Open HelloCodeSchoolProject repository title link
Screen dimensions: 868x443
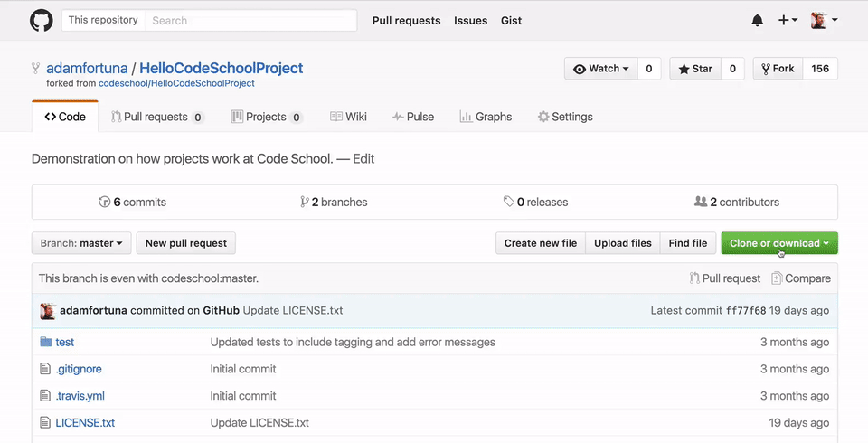(x=221, y=68)
